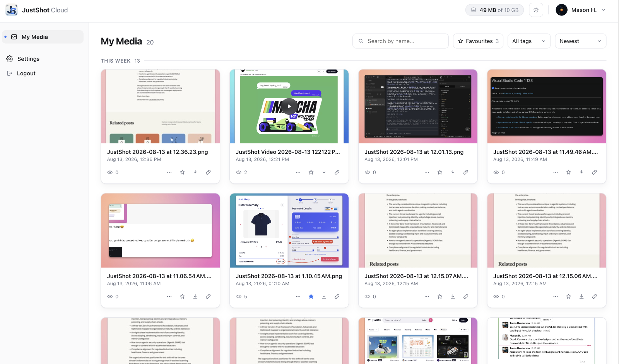This screenshot has height=364, width=619.
Task: Download JustShot 11.06.54 AM
Action: tap(195, 296)
